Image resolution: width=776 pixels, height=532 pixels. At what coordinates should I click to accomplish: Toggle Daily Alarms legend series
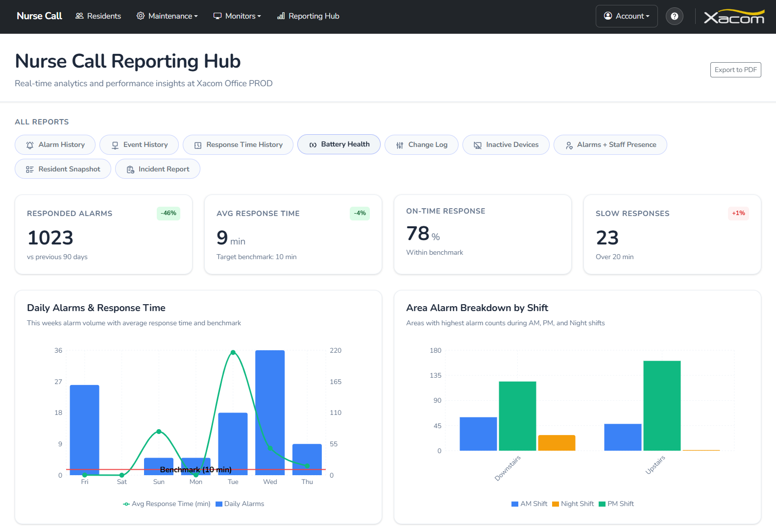coord(240,504)
